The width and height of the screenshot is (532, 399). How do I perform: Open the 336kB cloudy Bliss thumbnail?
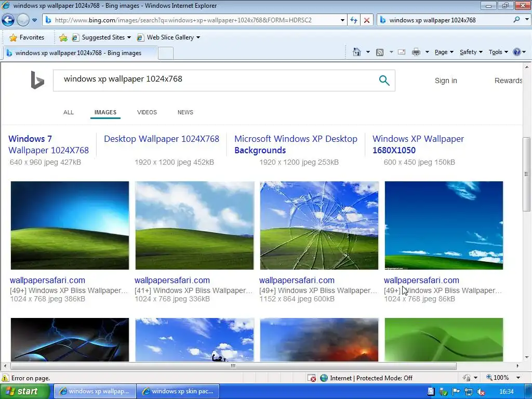tap(194, 225)
